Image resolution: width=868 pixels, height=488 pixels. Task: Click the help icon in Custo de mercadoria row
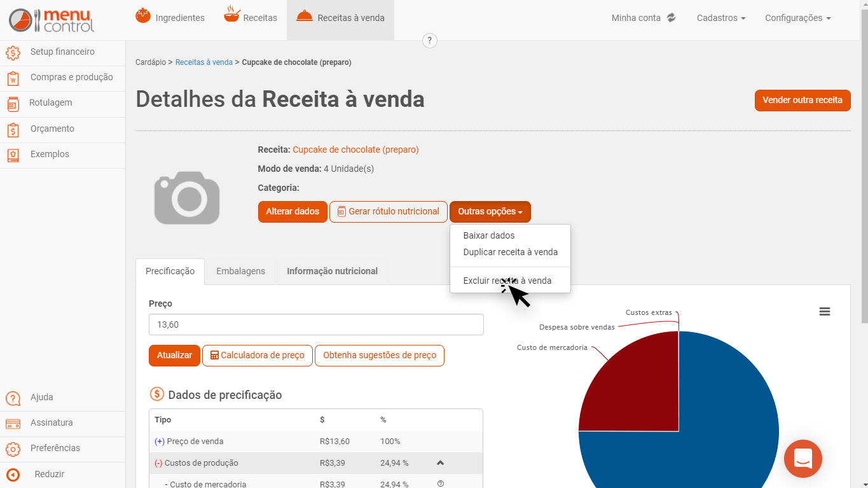coord(441,484)
